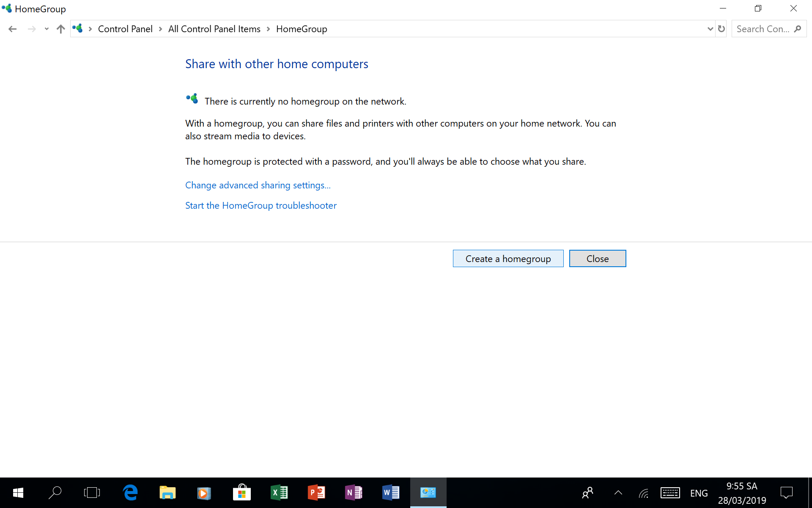Click the HomeGroup icon in address bar
Screen dimensions: 812x508
coord(77,28)
